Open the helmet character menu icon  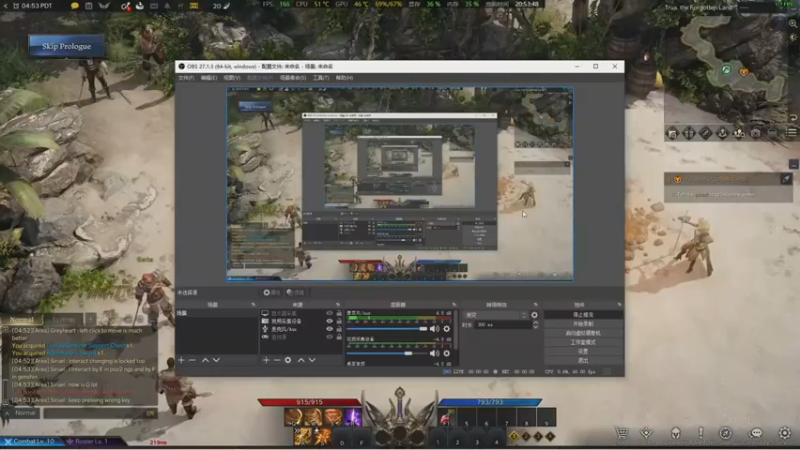(676, 434)
